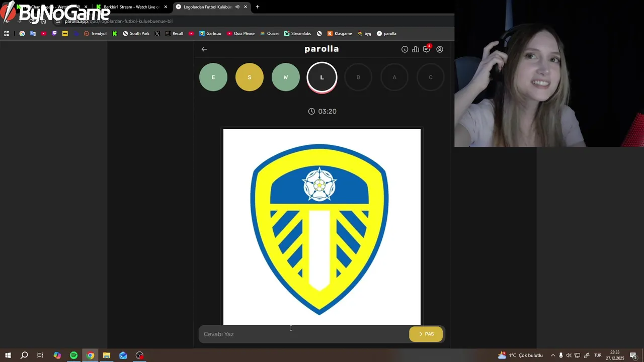644x362 pixels.
Task: Select the letter B circle
Action: [x=358, y=77]
